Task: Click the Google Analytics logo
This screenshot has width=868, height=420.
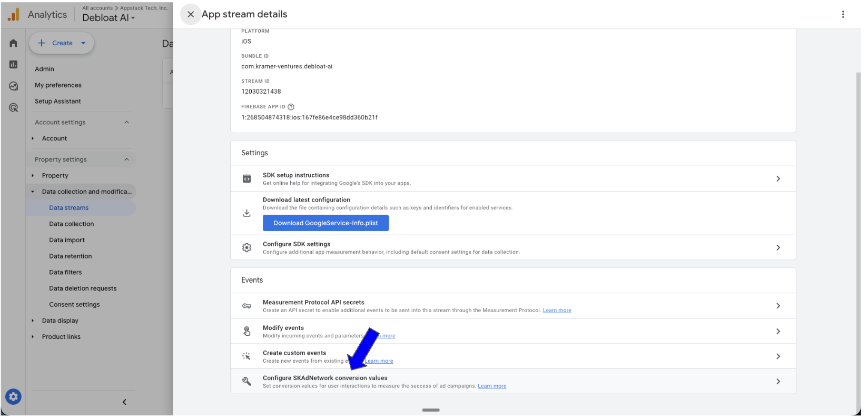Action: (14, 15)
